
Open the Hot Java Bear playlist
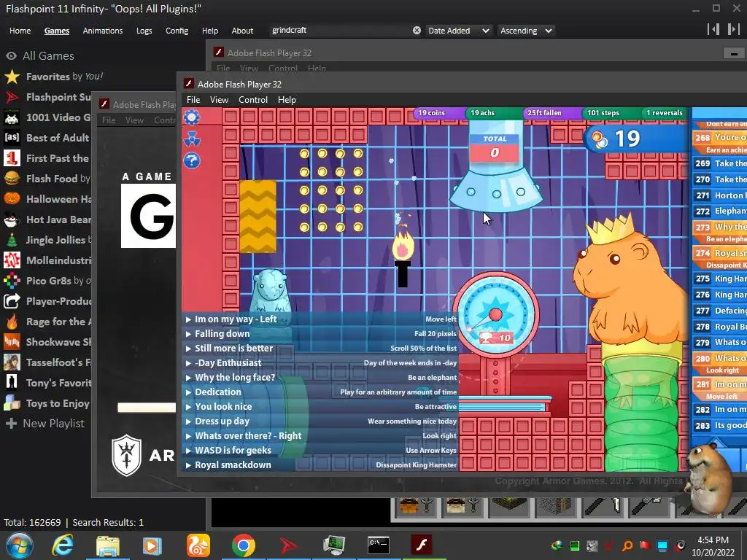[12, 219]
